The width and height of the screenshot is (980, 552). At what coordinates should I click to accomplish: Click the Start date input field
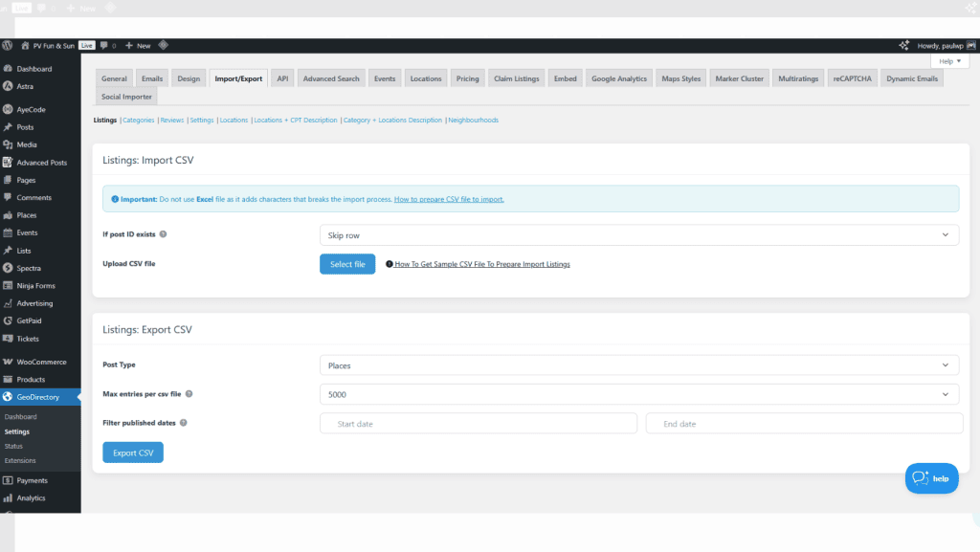click(x=477, y=423)
